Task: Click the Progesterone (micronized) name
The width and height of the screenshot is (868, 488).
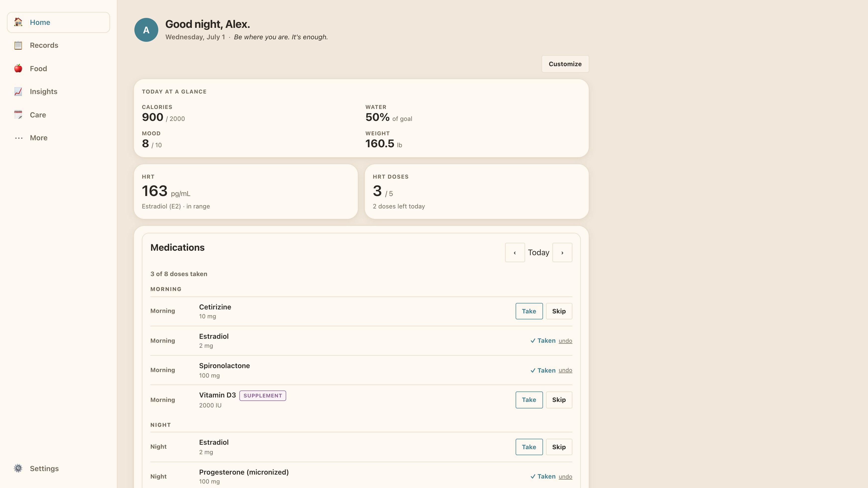Action: pyautogui.click(x=244, y=472)
